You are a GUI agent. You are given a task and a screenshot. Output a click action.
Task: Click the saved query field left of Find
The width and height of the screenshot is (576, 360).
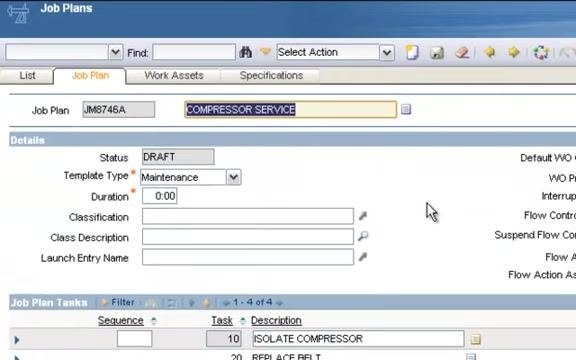click(x=57, y=53)
